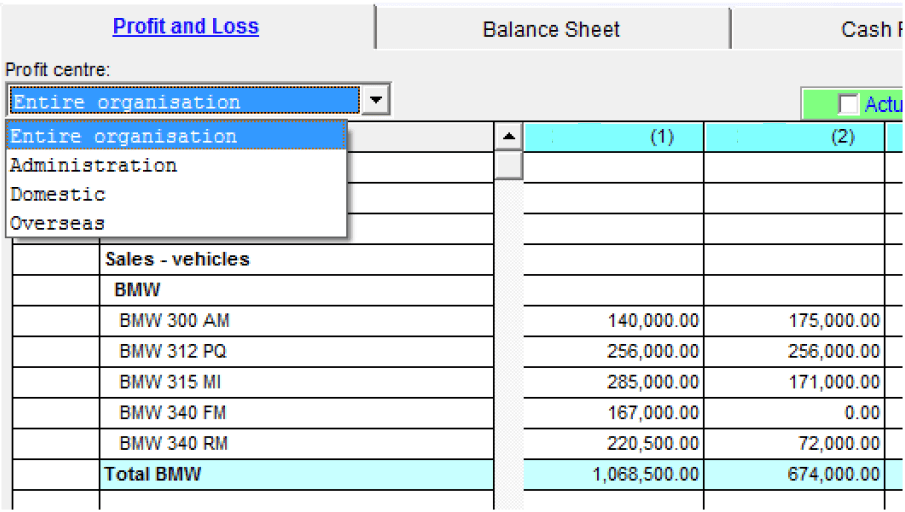Viewport: 905px width, 512px height.
Task: Toggle the Actual checkbox in green box
Action: (x=848, y=104)
